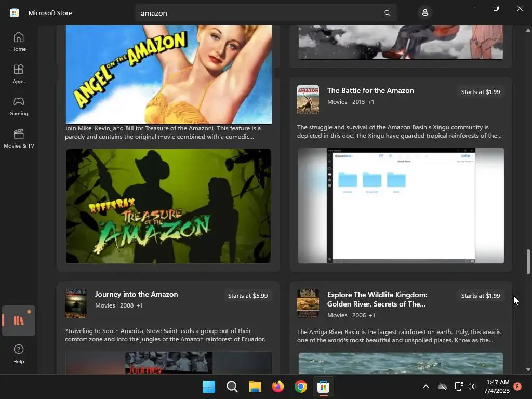This screenshot has width=532, height=399.
Task: Click the Amiga River Basin description text
Action: (x=398, y=336)
